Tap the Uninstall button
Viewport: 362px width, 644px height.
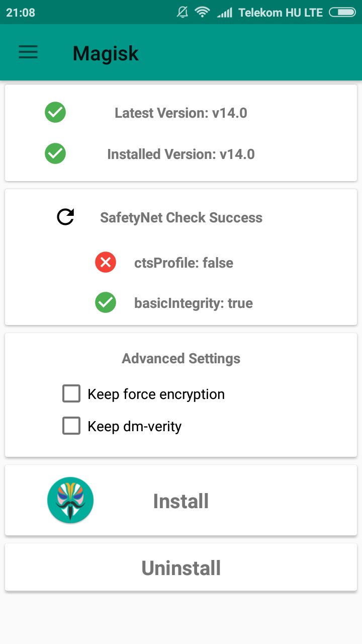point(181,568)
